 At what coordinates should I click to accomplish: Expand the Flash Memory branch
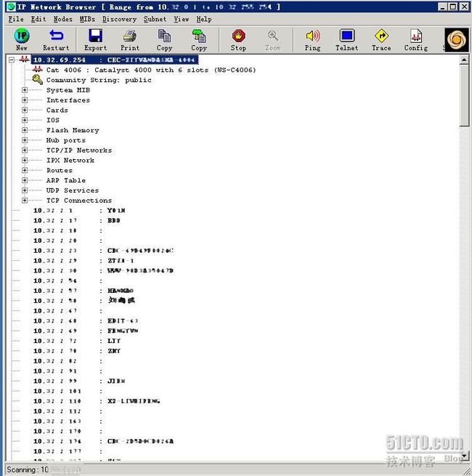(x=25, y=130)
